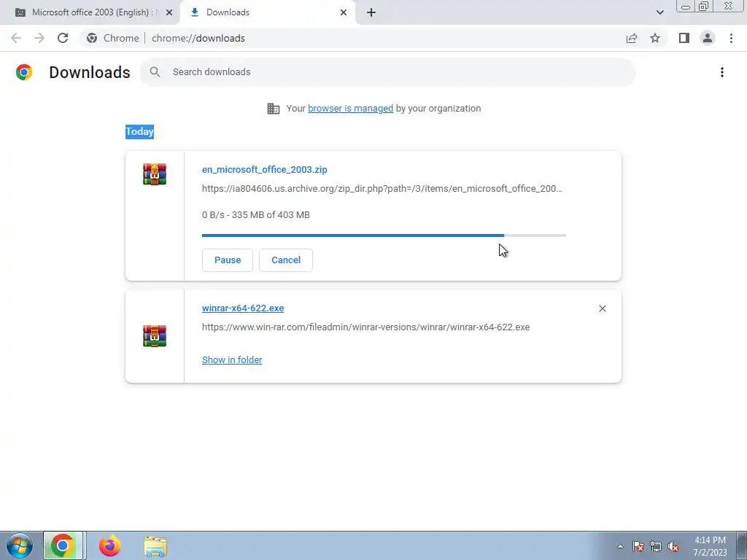747x560 pixels.
Task: Show hidden system tray icons
Action: click(620, 546)
